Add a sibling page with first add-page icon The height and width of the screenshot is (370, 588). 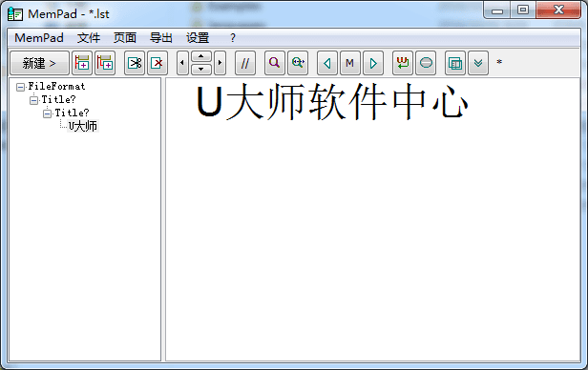(82, 63)
